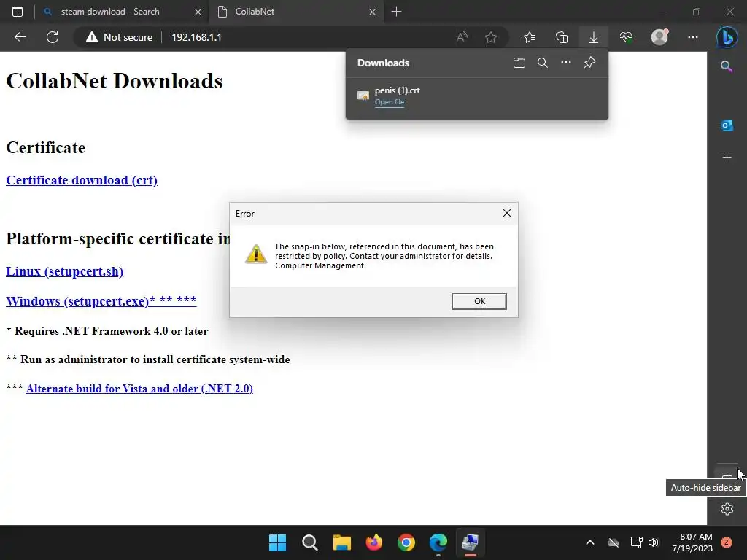Close the steam download Search tab
Viewport: 747px width, 560px height.
pyautogui.click(x=198, y=12)
